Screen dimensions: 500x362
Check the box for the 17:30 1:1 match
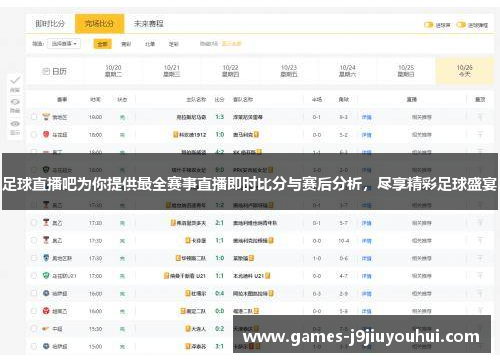click(x=34, y=240)
